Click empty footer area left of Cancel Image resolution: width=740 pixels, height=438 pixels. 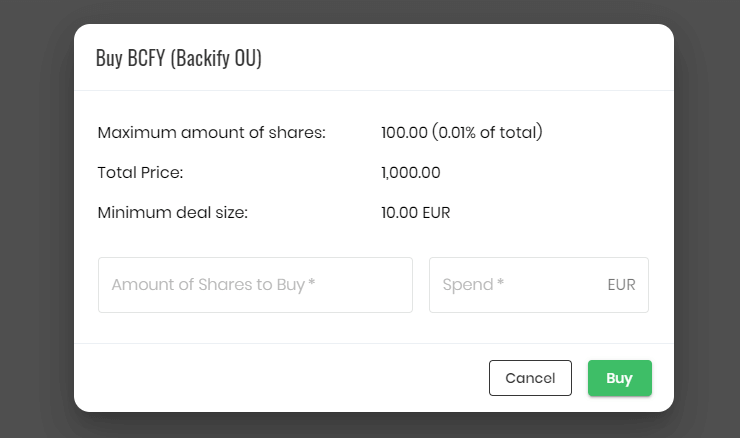click(x=281, y=378)
